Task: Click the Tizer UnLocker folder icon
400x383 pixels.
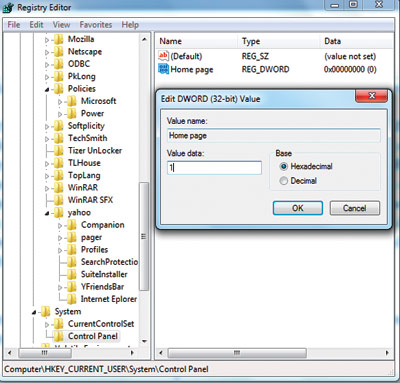Action: pyautogui.click(x=59, y=150)
